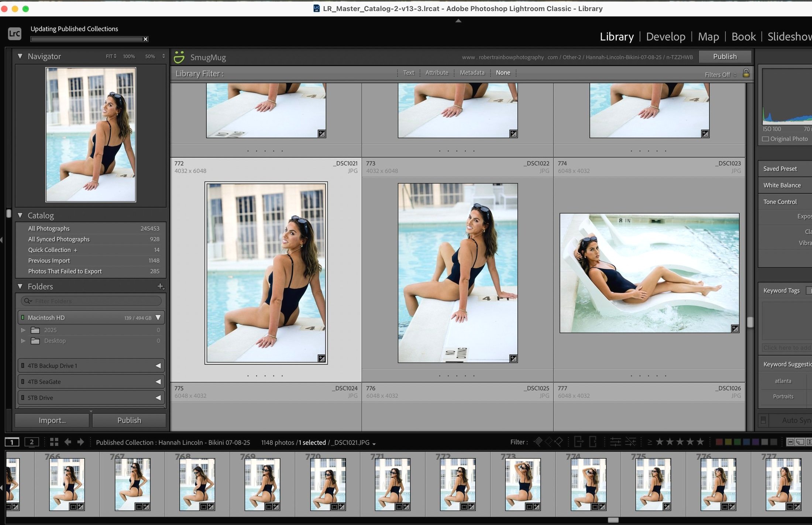Switch to the Map module
Screen dimensions: 812x525
[x=708, y=37]
